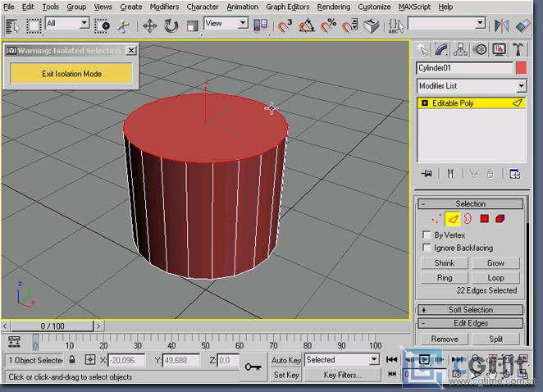Activate the Select and Scale tool
Screen dimensions: 543x392
coord(192,26)
